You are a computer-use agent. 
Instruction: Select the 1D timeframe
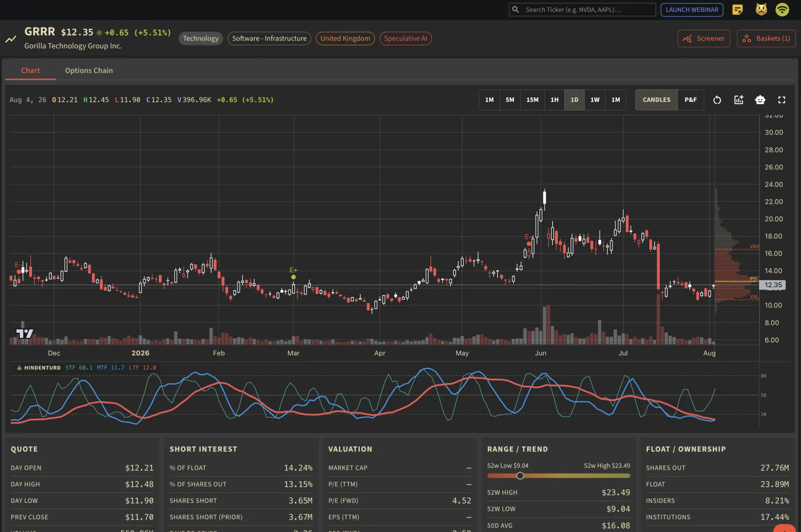[574, 100]
